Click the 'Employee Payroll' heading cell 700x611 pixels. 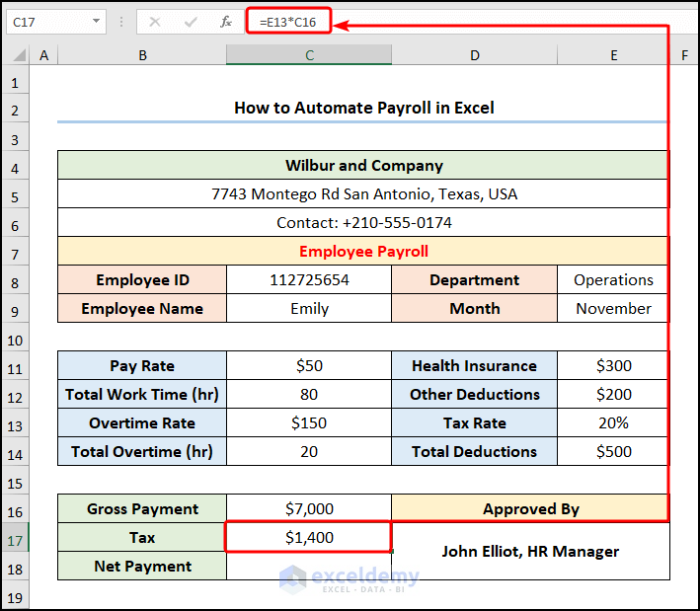click(363, 251)
